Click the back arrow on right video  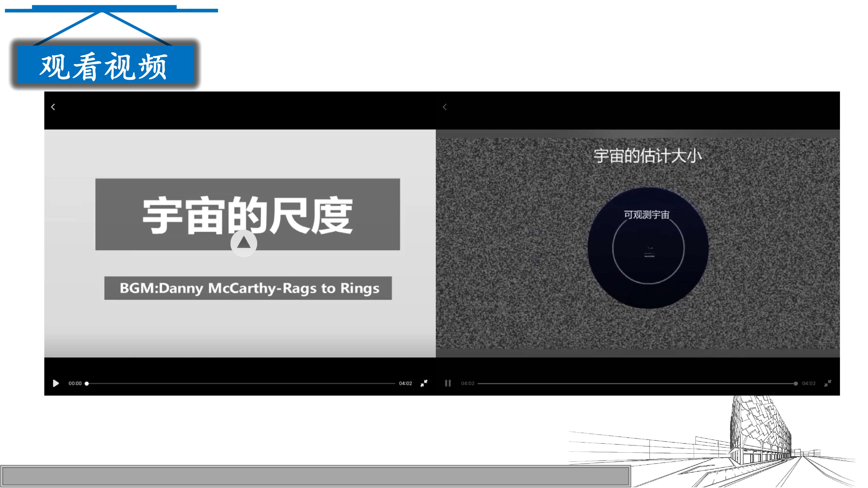tap(444, 107)
